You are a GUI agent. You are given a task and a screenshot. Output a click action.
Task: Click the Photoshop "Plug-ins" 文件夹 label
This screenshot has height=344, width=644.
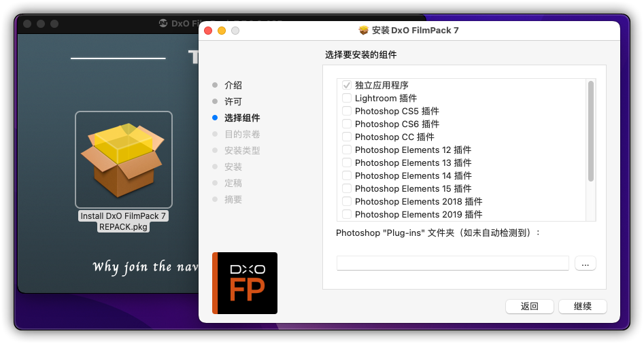point(438,233)
